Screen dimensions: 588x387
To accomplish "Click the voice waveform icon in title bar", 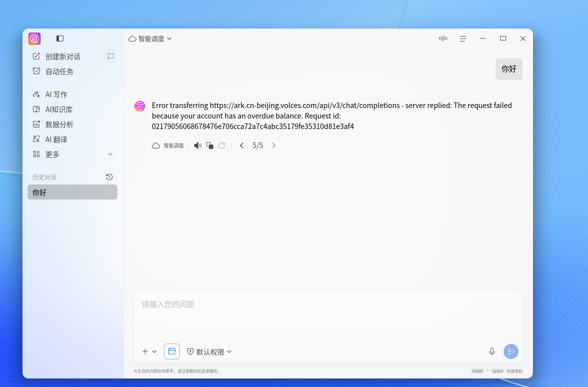I will point(443,38).
